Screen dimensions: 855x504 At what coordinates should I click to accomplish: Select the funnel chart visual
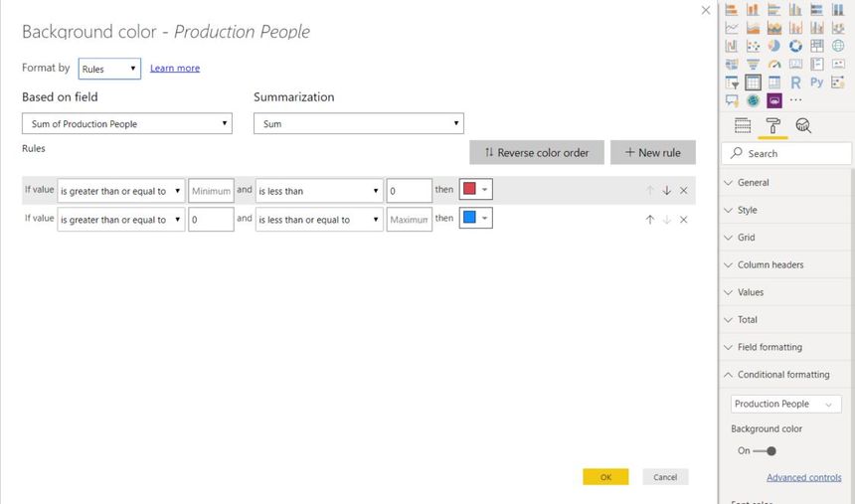click(753, 65)
